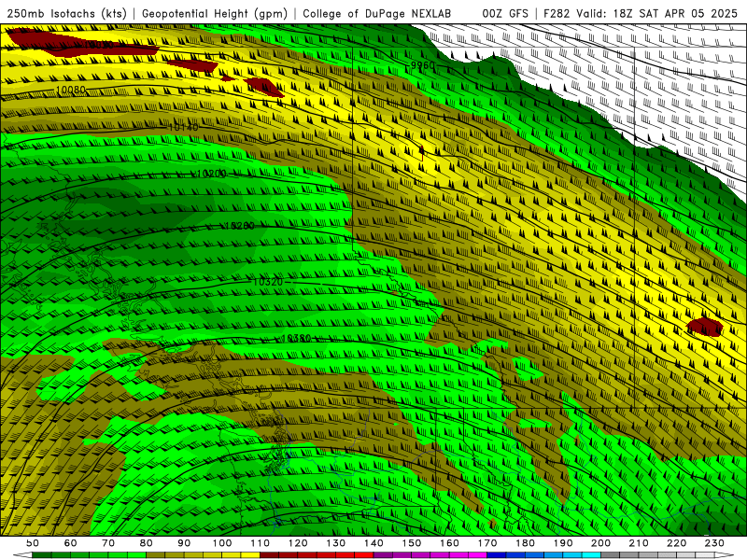Click the "00Z GFS" model run label
Screen dimensions: 747x560
tap(505, 13)
